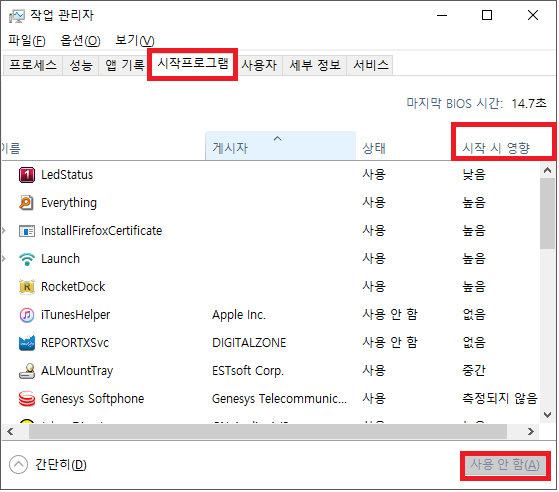Image resolution: width=559 pixels, height=492 pixels.
Task: Click the horizontal scrollbar left arrow
Action: (10, 432)
